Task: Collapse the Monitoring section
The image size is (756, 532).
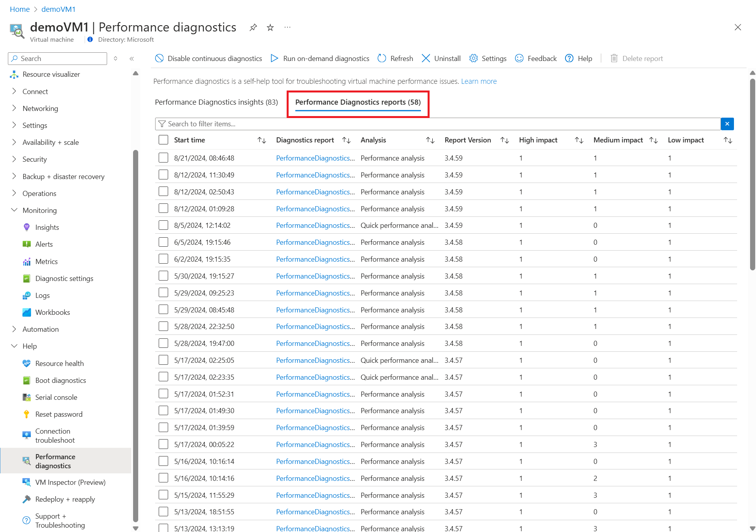Action: coord(15,210)
